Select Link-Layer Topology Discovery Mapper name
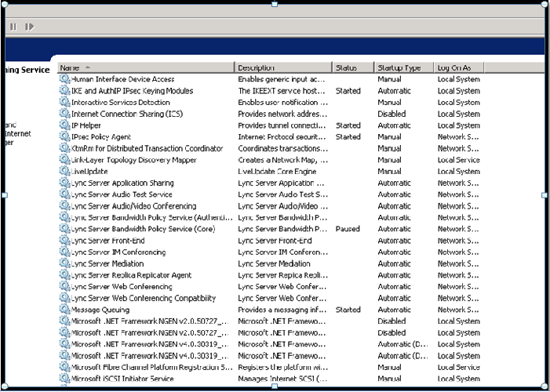Image resolution: width=550 pixels, height=392 pixels. (134, 160)
